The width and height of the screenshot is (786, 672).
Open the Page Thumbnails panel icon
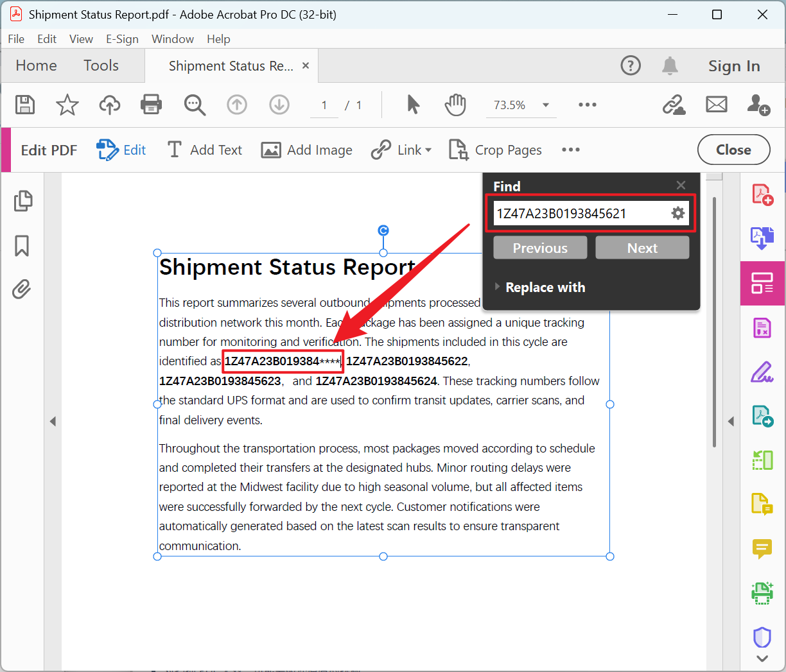click(x=22, y=201)
